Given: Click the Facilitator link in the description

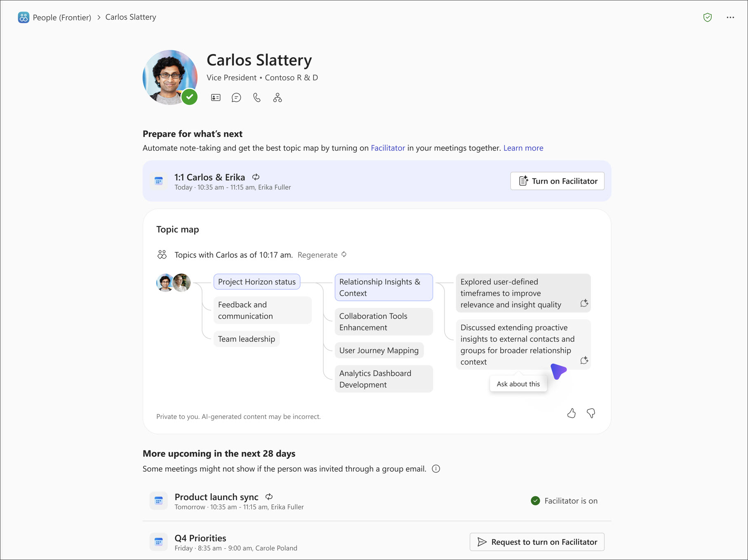Looking at the screenshot, I should point(388,148).
